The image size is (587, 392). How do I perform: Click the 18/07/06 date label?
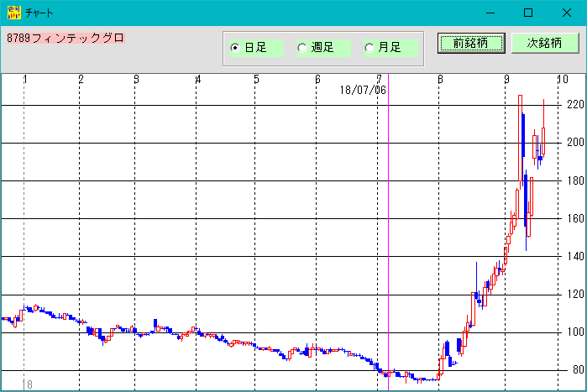click(363, 90)
